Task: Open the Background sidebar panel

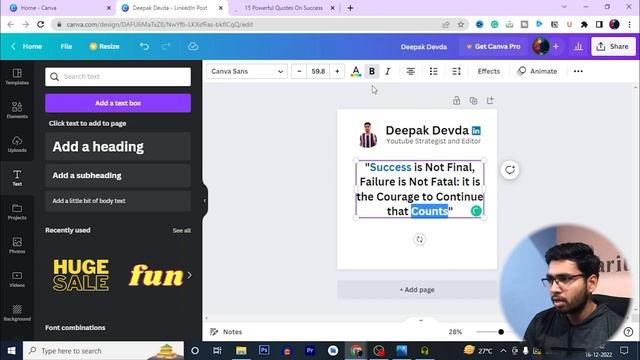Action: 17,313
